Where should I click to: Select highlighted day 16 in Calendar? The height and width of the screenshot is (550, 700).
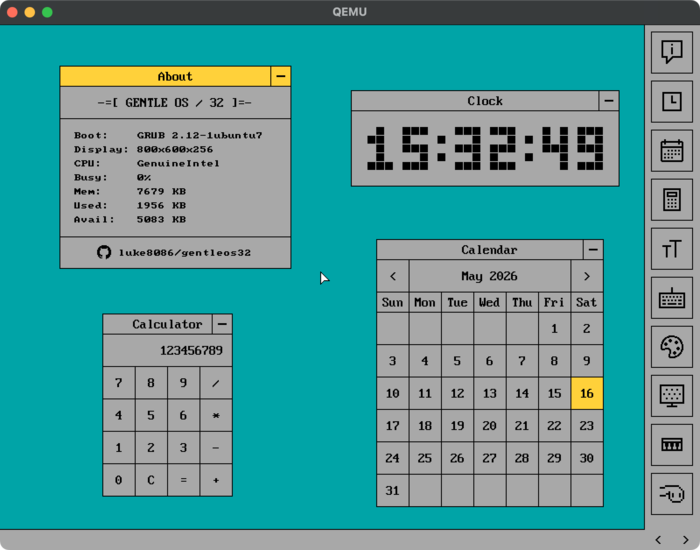coord(587,393)
